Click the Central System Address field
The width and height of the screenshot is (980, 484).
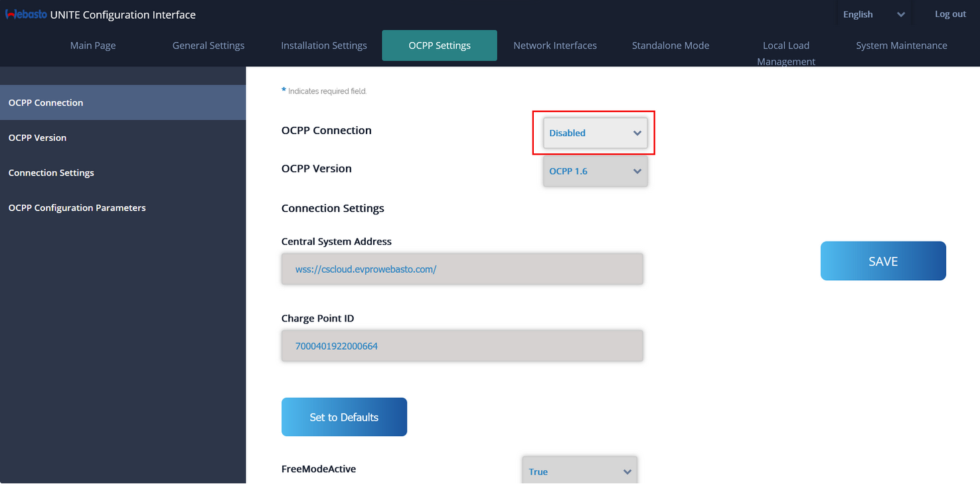click(462, 269)
